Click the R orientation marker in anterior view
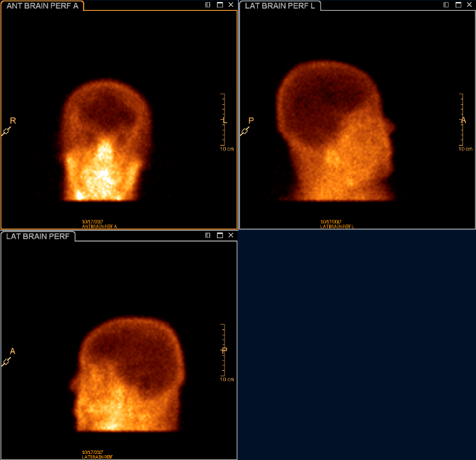This screenshot has width=476, height=460. click(12, 121)
